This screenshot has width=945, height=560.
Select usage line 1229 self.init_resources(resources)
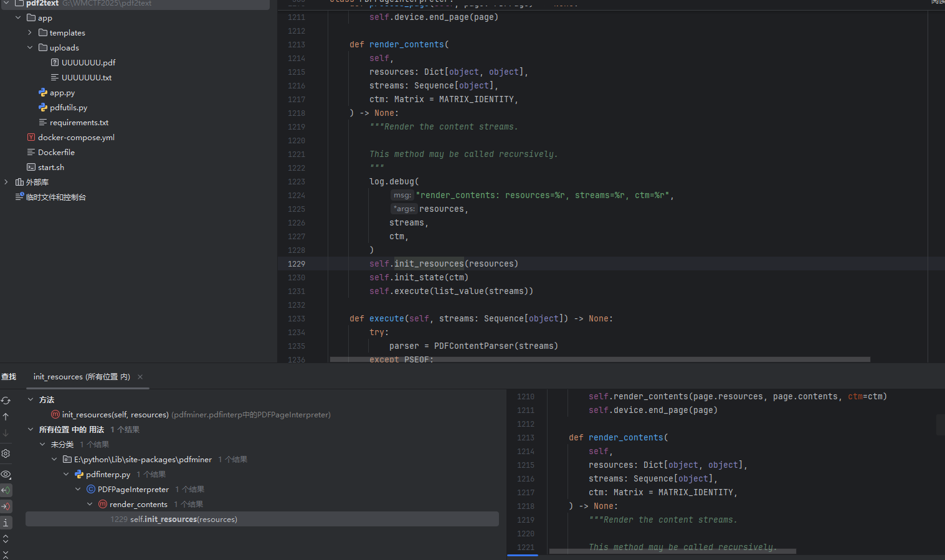point(262,519)
